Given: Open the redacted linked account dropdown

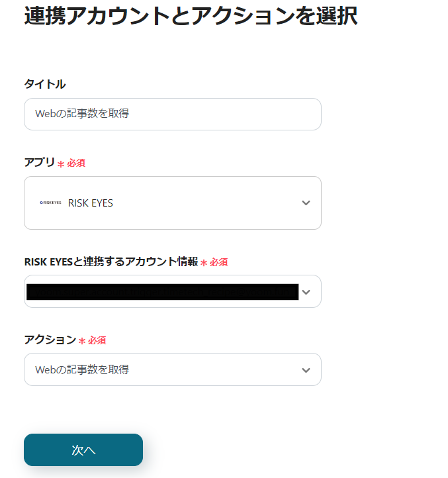Looking at the screenshot, I should pyautogui.click(x=162, y=291).
